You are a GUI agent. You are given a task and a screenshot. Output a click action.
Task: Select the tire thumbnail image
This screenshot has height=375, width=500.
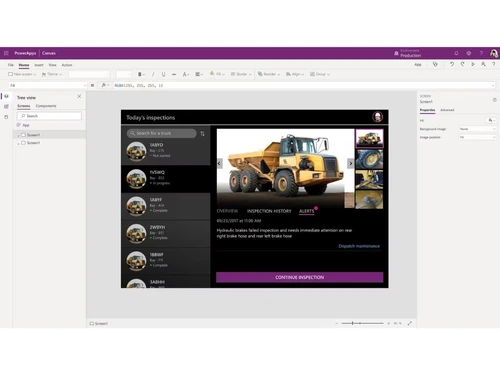pos(369,159)
